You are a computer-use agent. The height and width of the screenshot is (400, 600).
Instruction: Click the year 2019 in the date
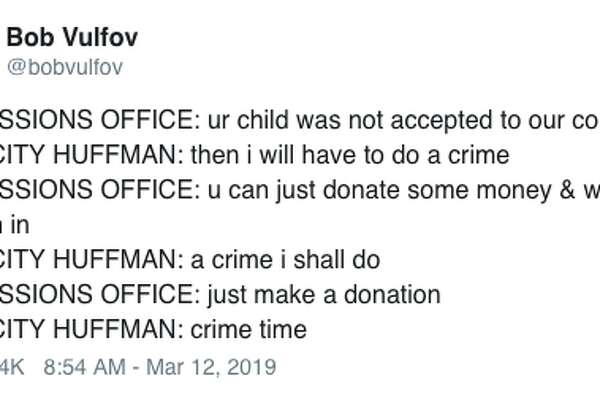(x=251, y=367)
